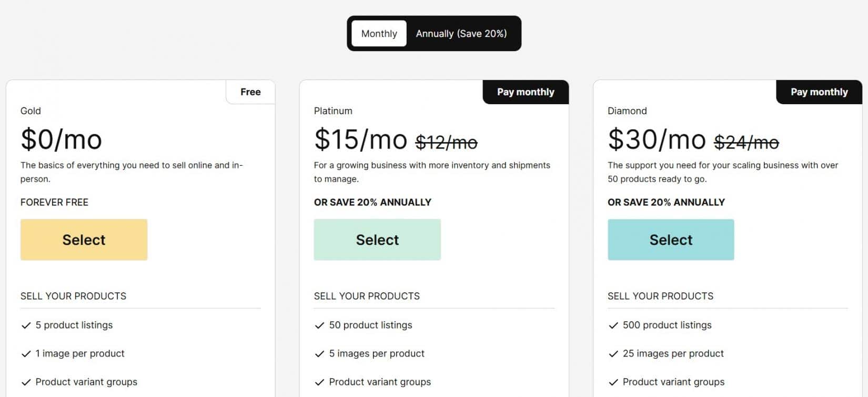Click checkmark beside 5 product listings

point(26,325)
